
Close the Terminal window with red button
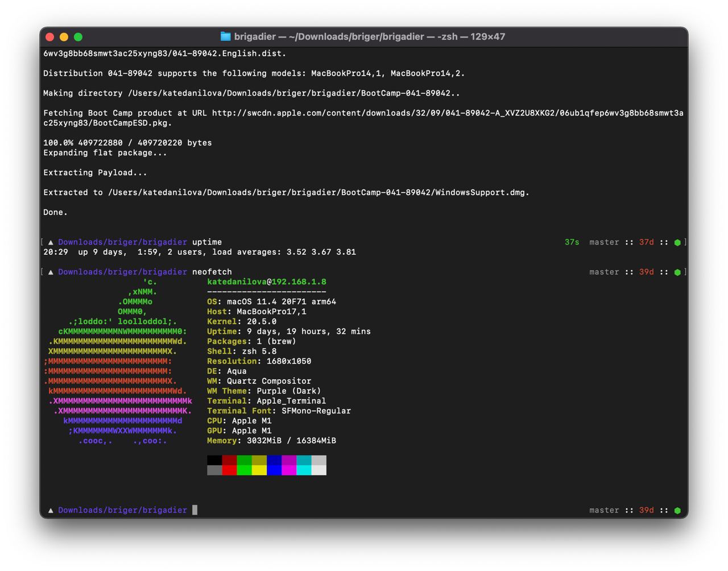pos(50,37)
